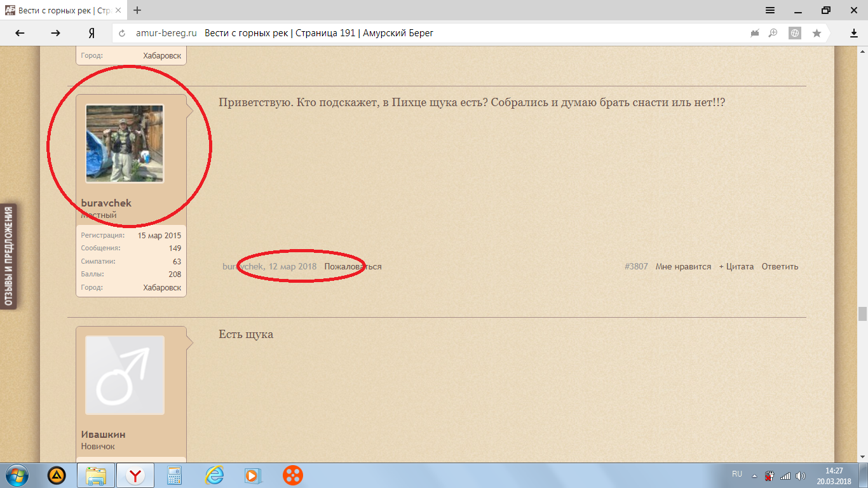Click Мне нравится on buravchek's post
868x488 pixels.
click(683, 267)
